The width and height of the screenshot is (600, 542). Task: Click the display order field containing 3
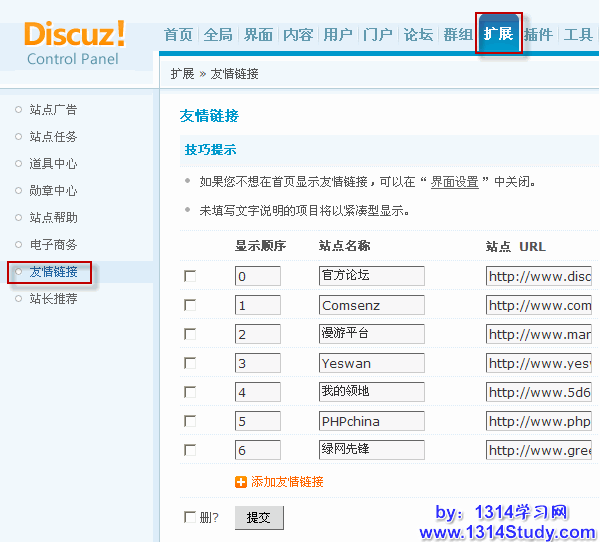click(x=258, y=363)
